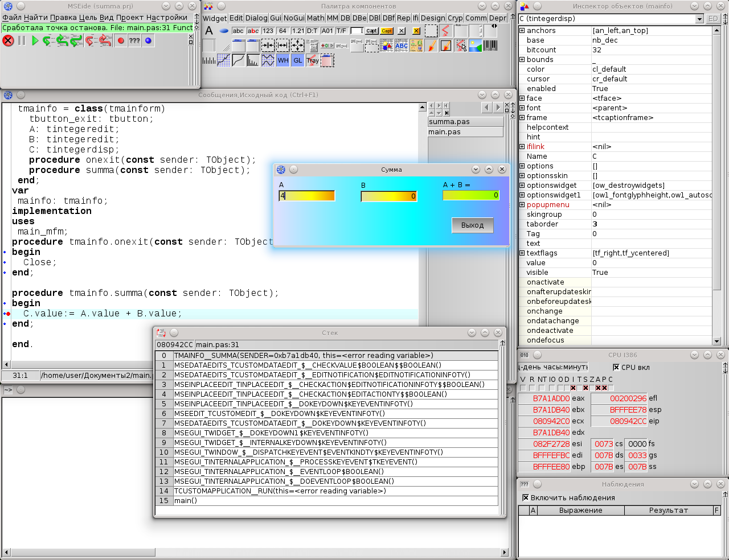Screen dimensions: 729x560
Task: Click the B integer input field
Action: click(x=388, y=196)
